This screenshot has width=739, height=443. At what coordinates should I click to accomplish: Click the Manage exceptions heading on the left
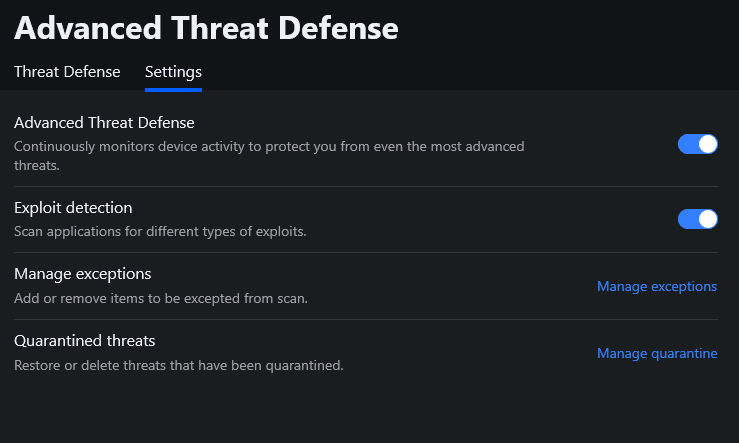pyautogui.click(x=82, y=274)
